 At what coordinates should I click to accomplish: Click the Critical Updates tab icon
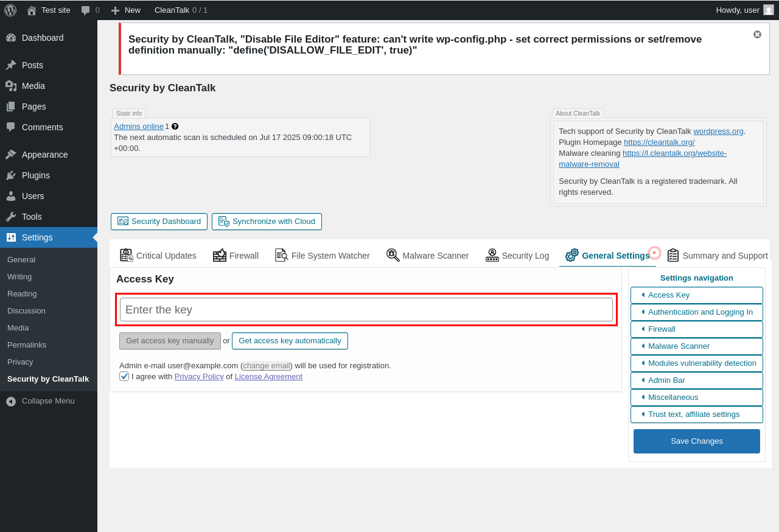pos(127,255)
